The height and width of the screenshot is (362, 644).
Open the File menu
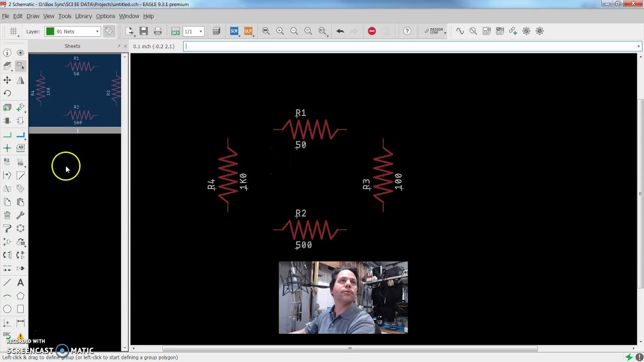click(6, 16)
